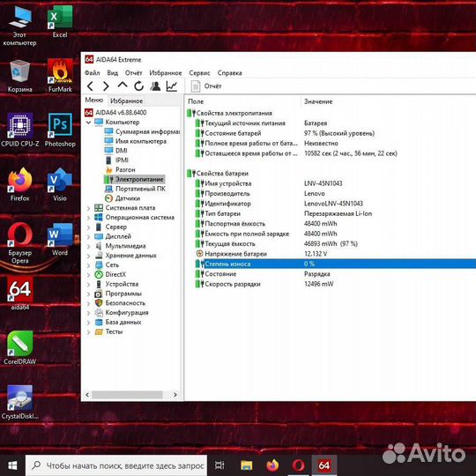Expand the Дисплей node
The width and height of the screenshot is (476, 476).
[x=88, y=237]
